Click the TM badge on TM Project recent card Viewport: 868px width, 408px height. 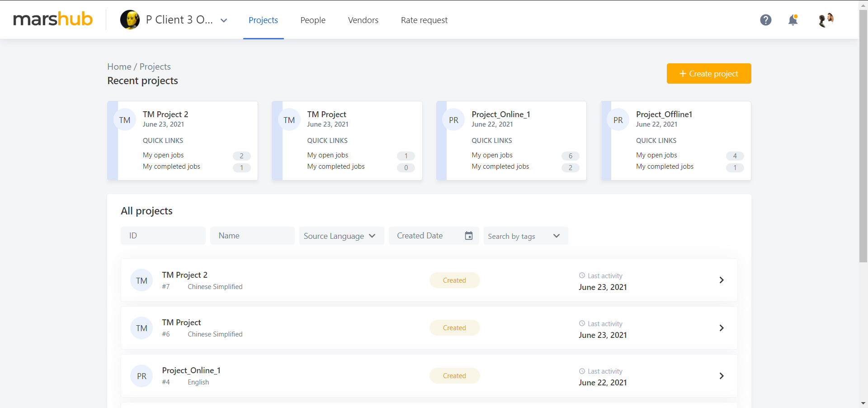[289, 120]
